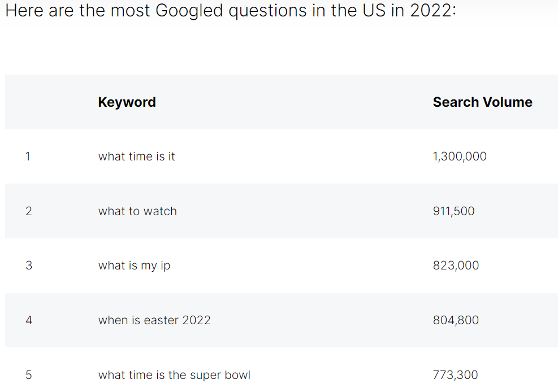Select the 'when is easter 2022' keyword
The height and width of the screenshot is (392, 558).
(x=154, y=320)
